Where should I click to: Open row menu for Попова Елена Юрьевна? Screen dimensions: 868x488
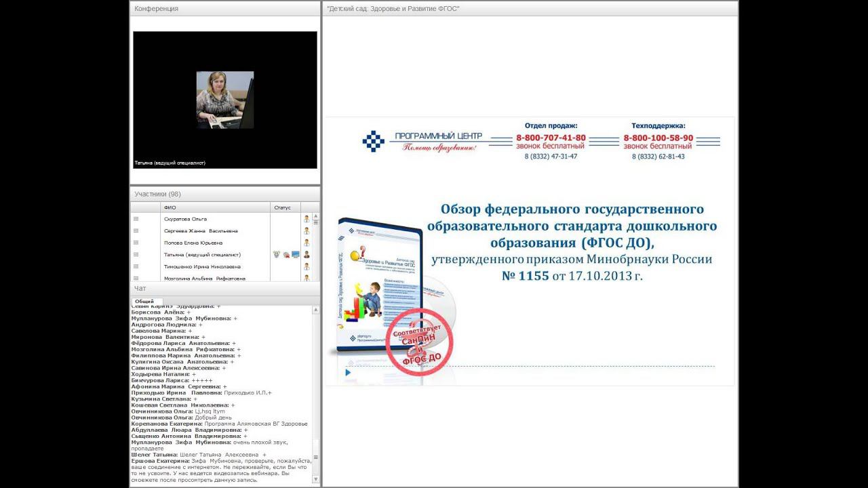point(136,243)
